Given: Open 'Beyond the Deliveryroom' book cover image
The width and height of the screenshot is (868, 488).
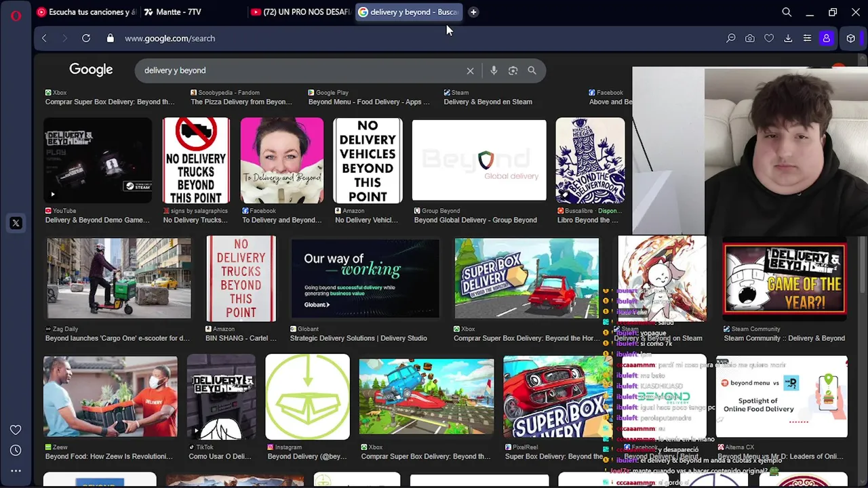Looking at the screenshot, I should coord(590,160).
